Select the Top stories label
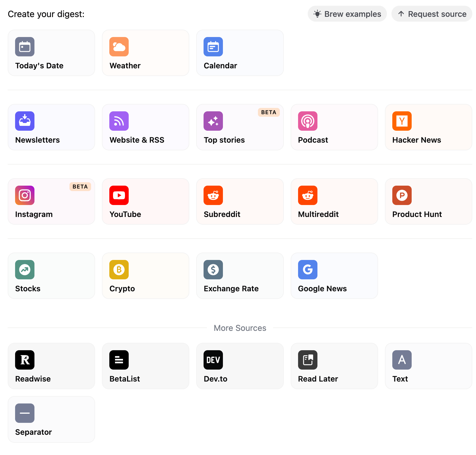The height and width of the screenshot is (455, 476). coord(224,140)
